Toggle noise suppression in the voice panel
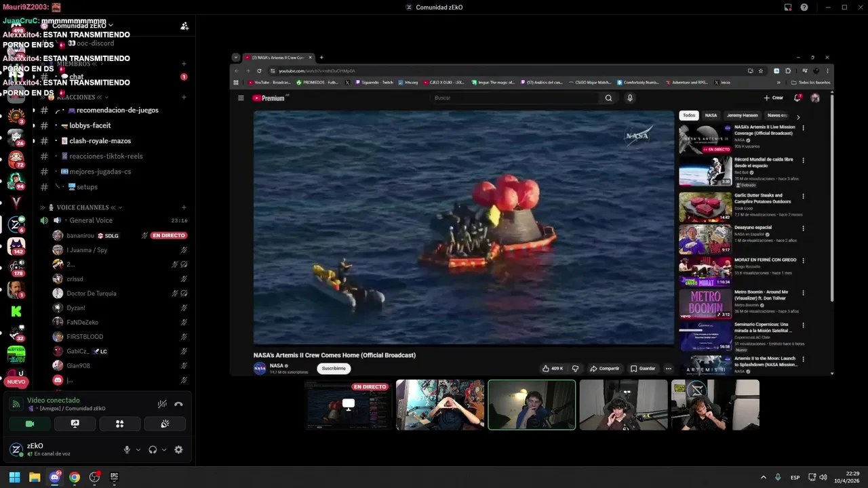Screen dimensions: 868x488 click(162, 404)
